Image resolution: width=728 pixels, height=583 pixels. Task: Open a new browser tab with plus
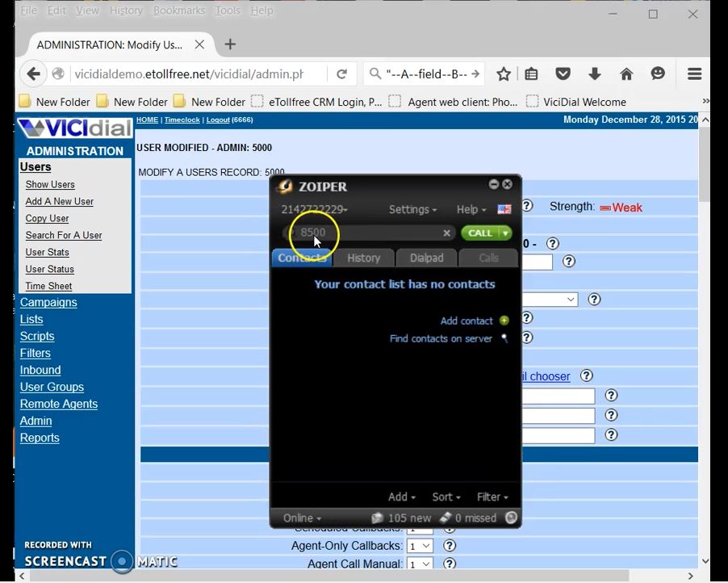point(230,44)
